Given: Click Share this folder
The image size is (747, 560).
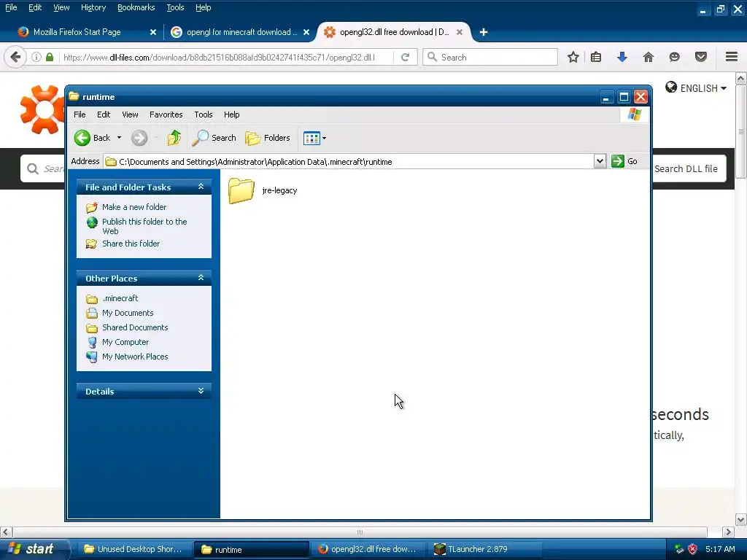Looking at the screenshot, I should pos(131,244).
